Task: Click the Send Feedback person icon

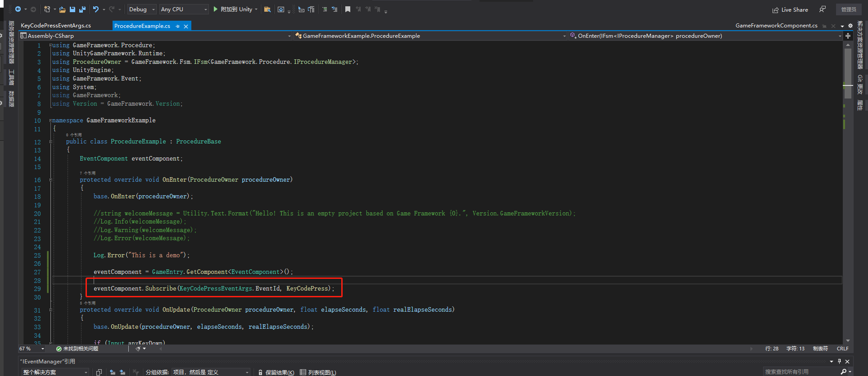Action: (823, 9)
